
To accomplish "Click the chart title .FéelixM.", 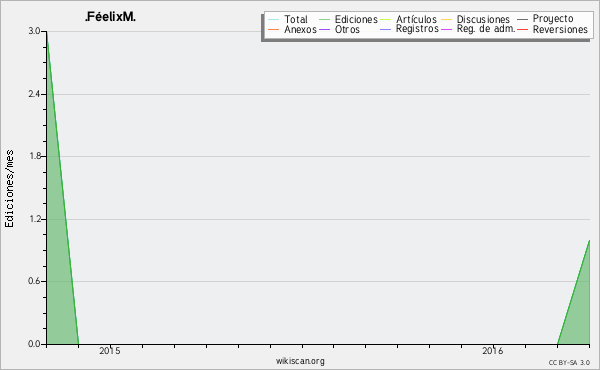I will [110, 17].
